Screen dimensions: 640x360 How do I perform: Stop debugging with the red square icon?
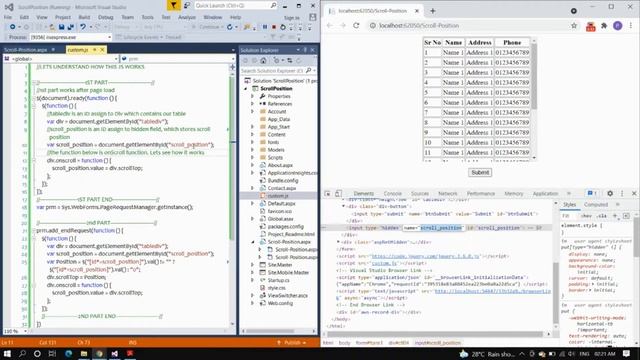click(x=274, y=27)
